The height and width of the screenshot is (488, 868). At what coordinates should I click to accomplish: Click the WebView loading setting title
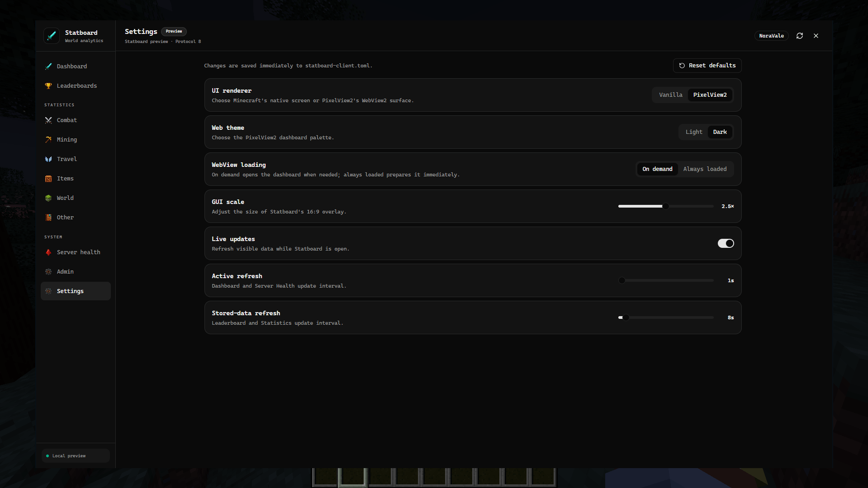(x=239, y=165)
